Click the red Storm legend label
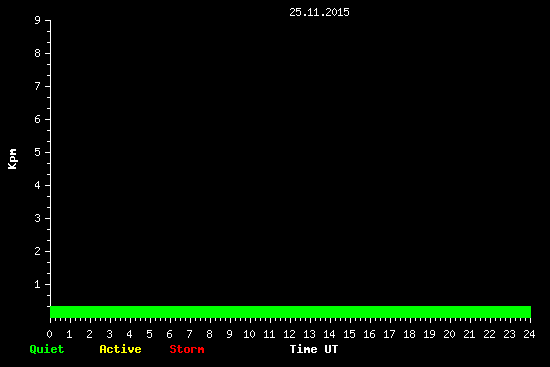Screen dimensions: 550x367 pyautogui.click(x=187, y=349)
